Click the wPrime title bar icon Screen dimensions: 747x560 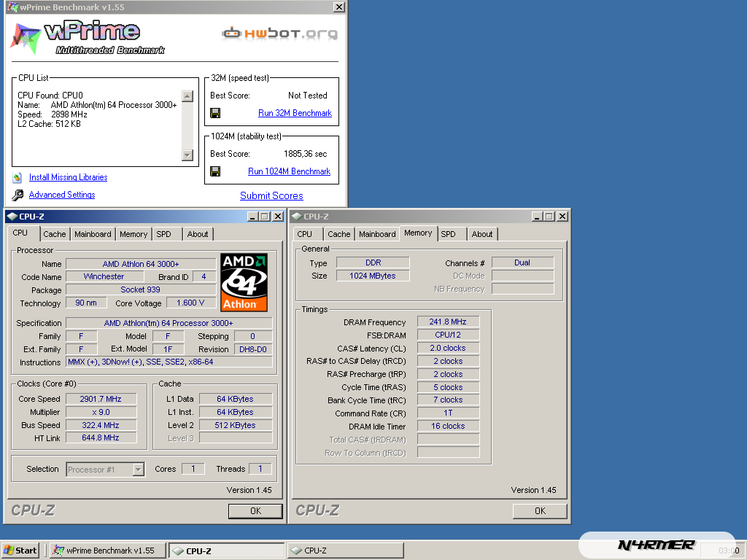click(13, 7)
